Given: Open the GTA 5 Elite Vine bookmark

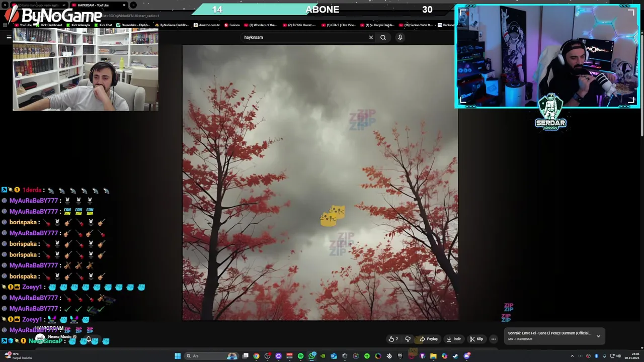Looking at the screenshot, I should tap(339, 25).
